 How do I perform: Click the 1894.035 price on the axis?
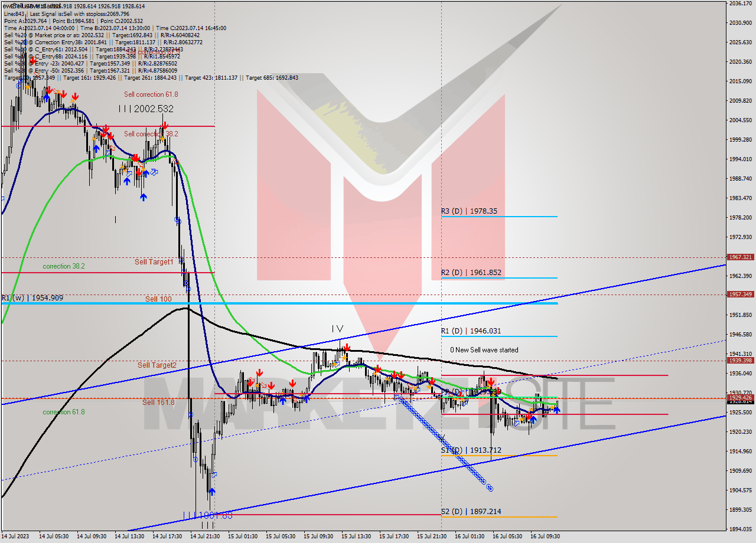coord(740,529)
